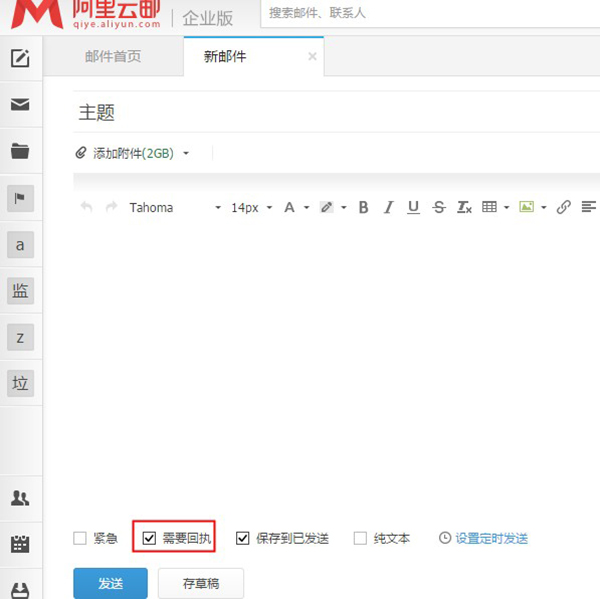Open the folder icon in sidebar
Viewport: 600px width, 599px height.
pos(20,151)
